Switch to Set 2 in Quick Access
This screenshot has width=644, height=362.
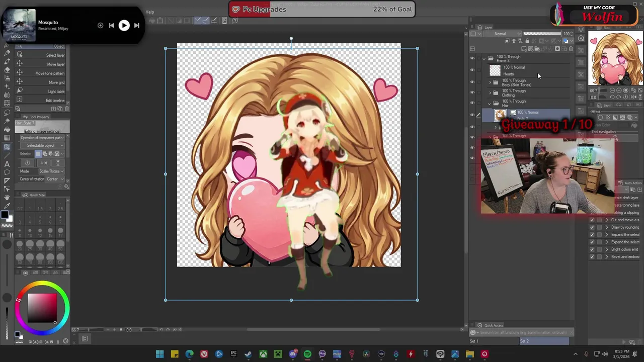[x=544, y=341]
